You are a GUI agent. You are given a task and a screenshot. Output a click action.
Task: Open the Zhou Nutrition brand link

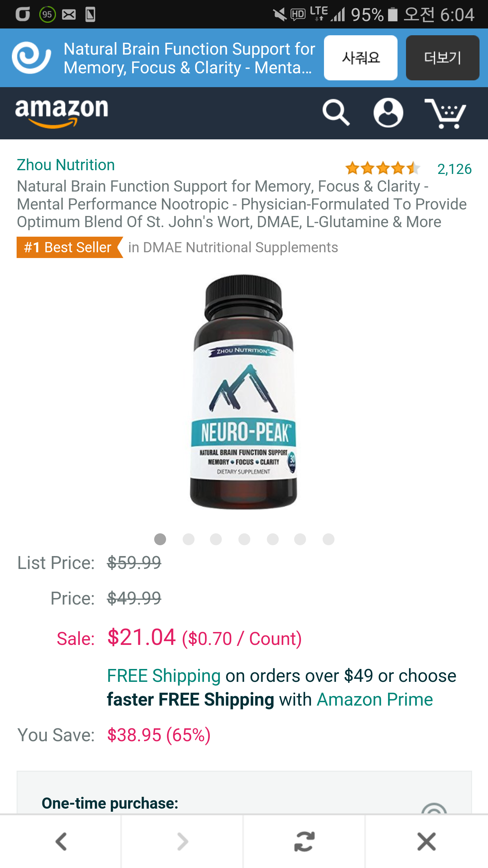click(66, 165)
